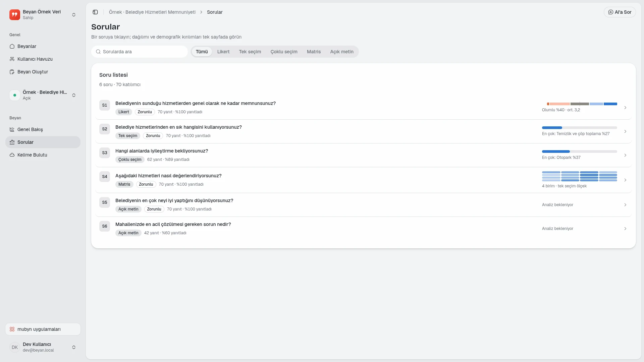Screen dimensions: 644x362
Task: Expand the Örnek · Belediye survey switcher
Action: pos(74,95)
